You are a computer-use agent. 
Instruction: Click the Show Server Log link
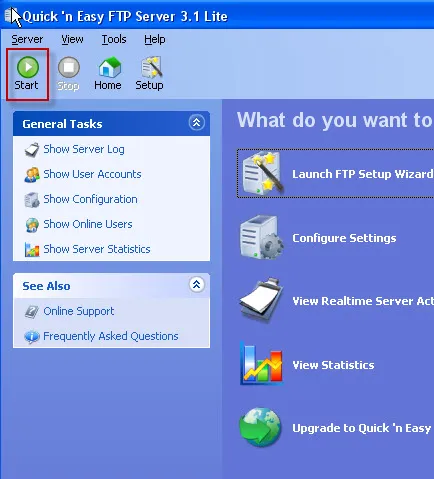(x=84, y=149)
